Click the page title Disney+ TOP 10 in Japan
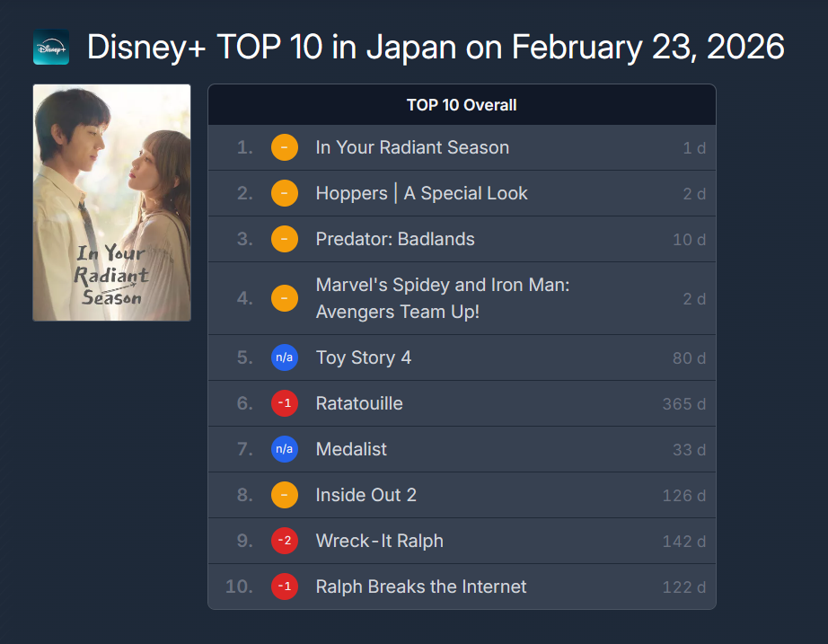Screen dimensions: 828x644 [436, 47]
